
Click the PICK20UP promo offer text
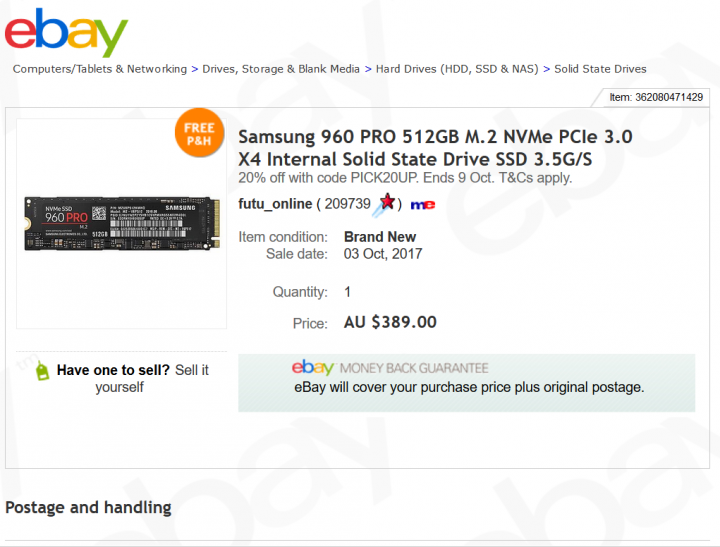pos(405,178)
